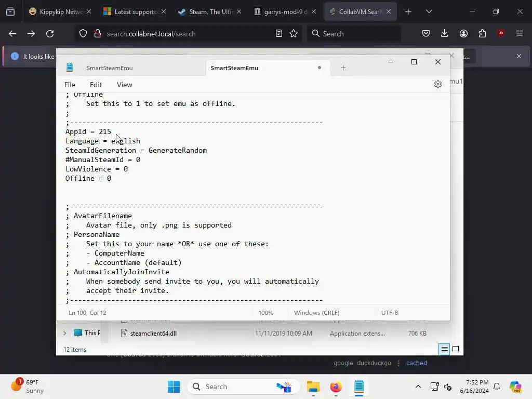Screen dimensions: 532x399
Task: Dismiss the 'It looks like' notification bar
Action: pos(519,56)
